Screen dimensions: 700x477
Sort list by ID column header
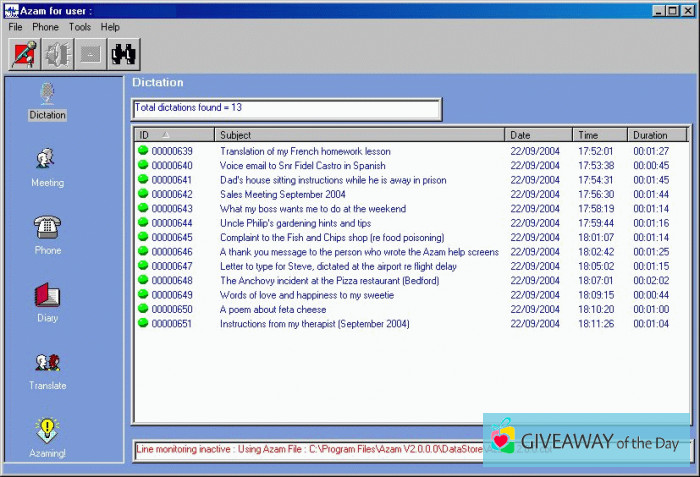(x=173, y=134)
